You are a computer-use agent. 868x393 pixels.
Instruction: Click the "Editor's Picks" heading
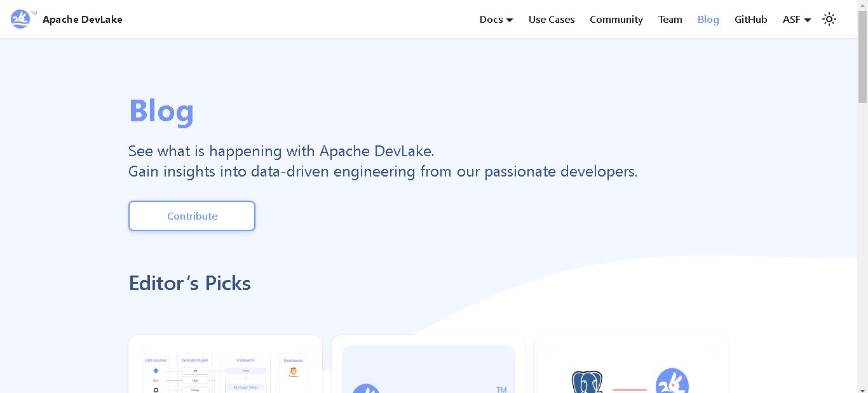(189, 283)
